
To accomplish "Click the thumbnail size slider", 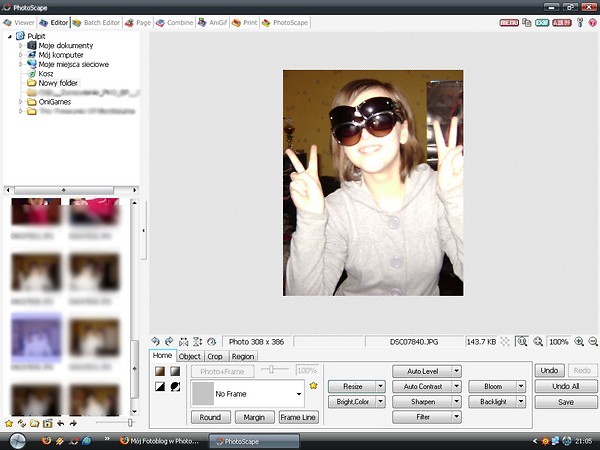I will pyautogui.click(x=115, y=422).
